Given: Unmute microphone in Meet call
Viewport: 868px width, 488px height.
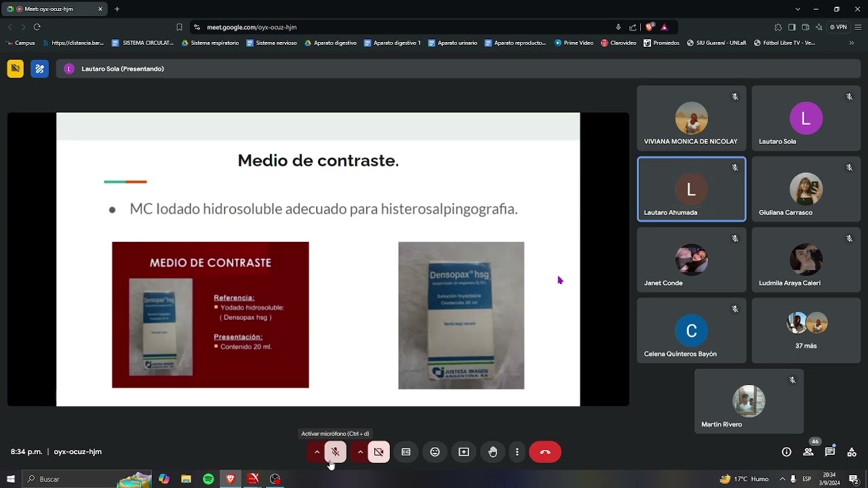Looking at the screenshot, I should (335, 452).
